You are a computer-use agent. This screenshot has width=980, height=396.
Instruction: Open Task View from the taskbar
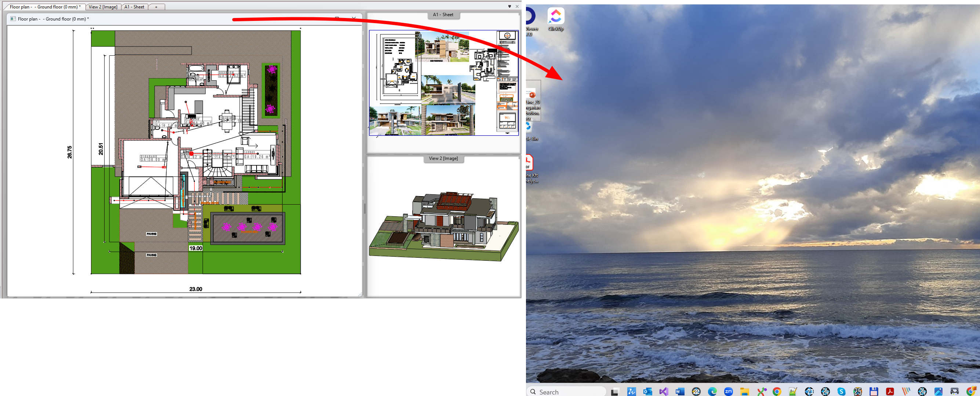614,392
